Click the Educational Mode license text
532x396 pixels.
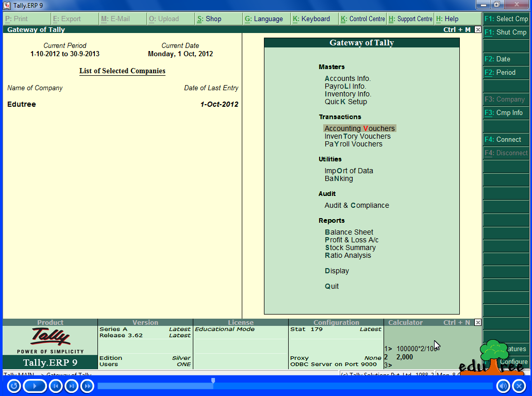coord(225,329)
